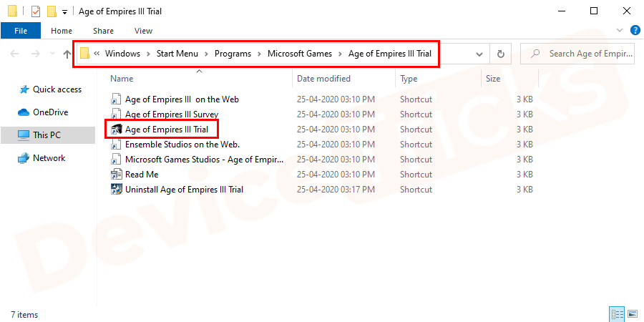Screen dimensions: 644x322
Task: Click the folder icon in the window's title bar
Action: [12, 11]
